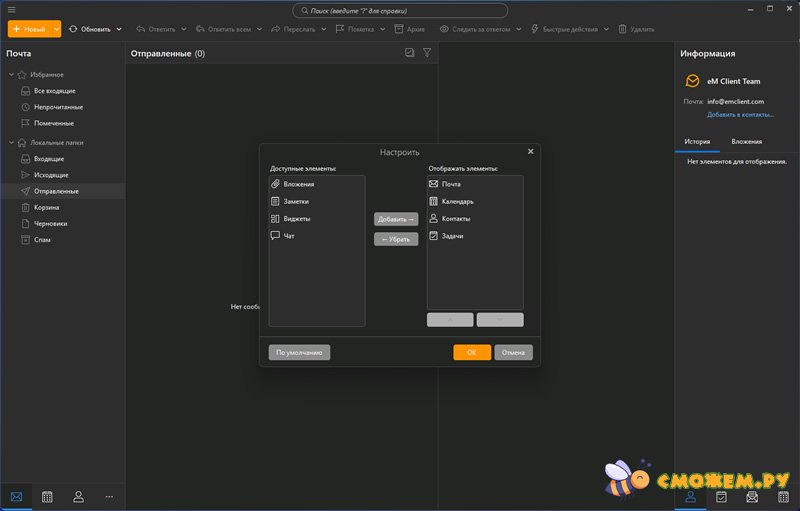Select the Задачи item in the displayed elements list
Viewport: 800px width, 511px height.
point(452,236)
